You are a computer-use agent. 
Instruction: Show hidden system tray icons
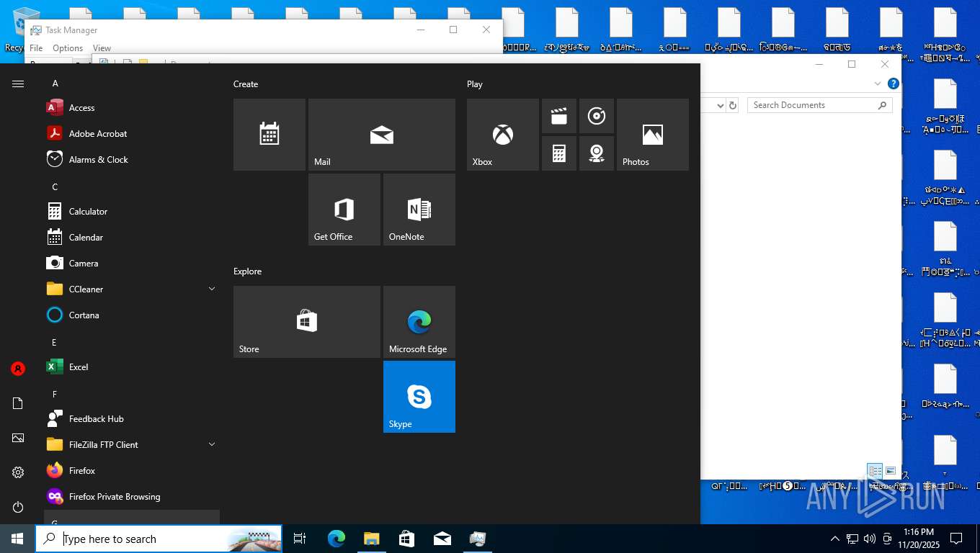(834, 539)
